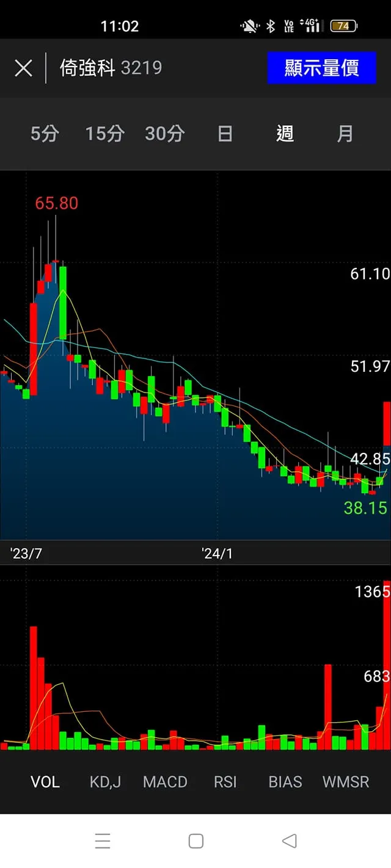
Task: Show the WMSR indicator
Action: 346,782
